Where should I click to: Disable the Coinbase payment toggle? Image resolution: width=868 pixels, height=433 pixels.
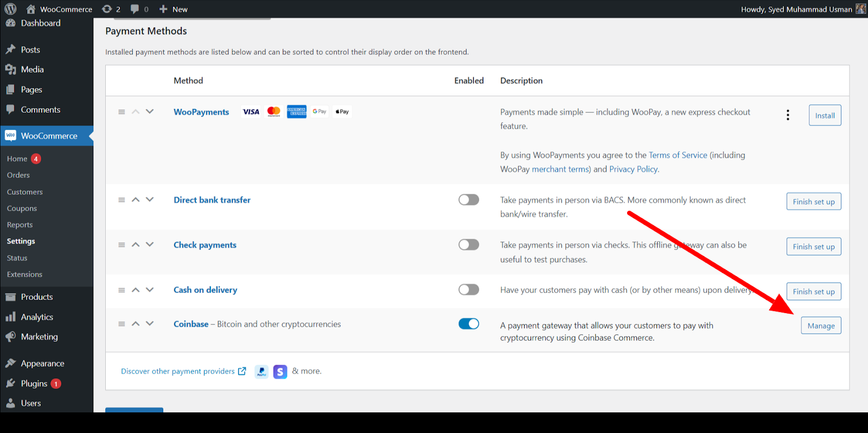tap(469, 324)
